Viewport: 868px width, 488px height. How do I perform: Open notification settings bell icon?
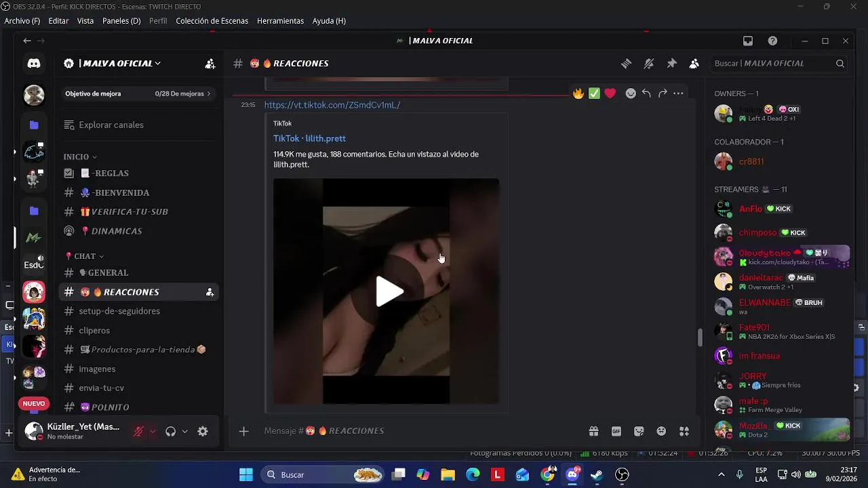point(649,64)
